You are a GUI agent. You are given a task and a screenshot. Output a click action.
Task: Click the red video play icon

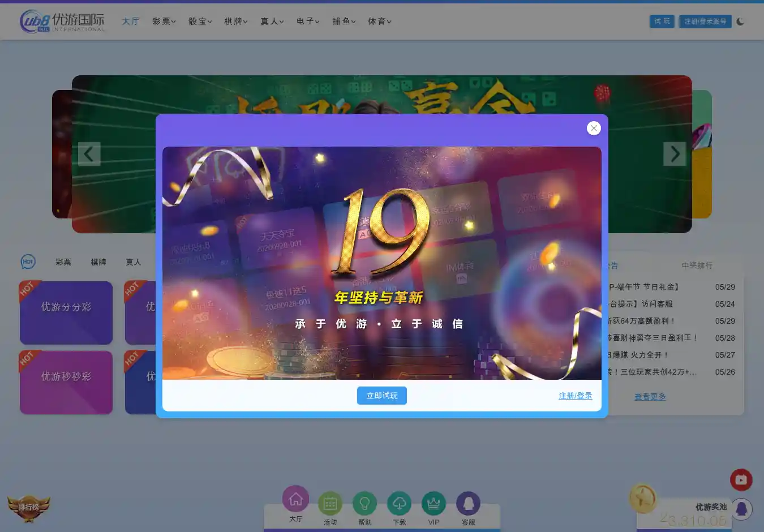pyautogui.click(x=741, y=480)
